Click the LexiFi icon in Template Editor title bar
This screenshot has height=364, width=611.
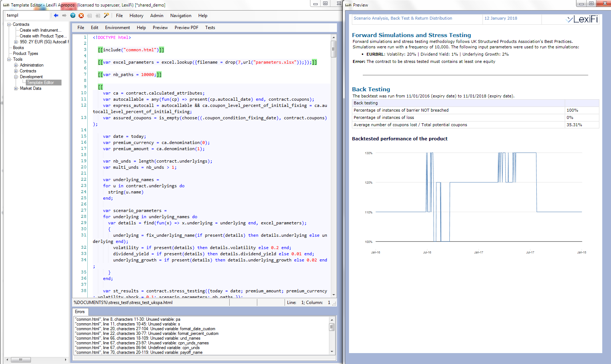point(6,5)
